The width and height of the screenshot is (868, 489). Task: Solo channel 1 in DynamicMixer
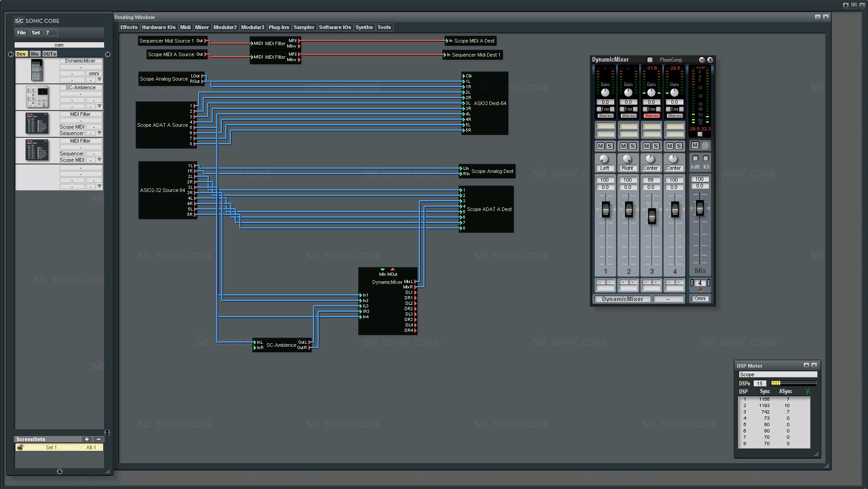609,146
